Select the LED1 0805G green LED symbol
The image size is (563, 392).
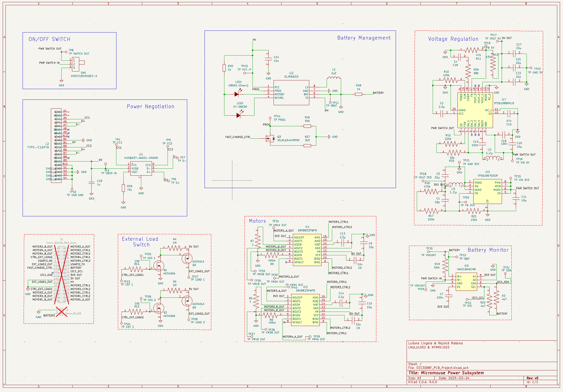(238, 94)
